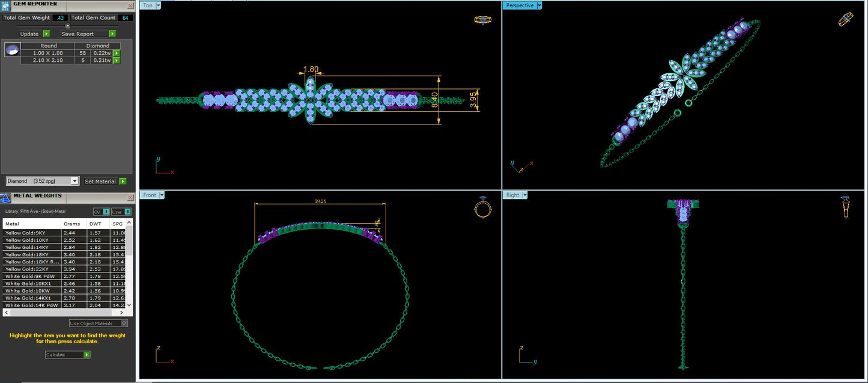Image resolution: width=868 pixels, height=383 pixels.
Task: Open the Right viewport menu arrow
Action: (x=525, y=195)
